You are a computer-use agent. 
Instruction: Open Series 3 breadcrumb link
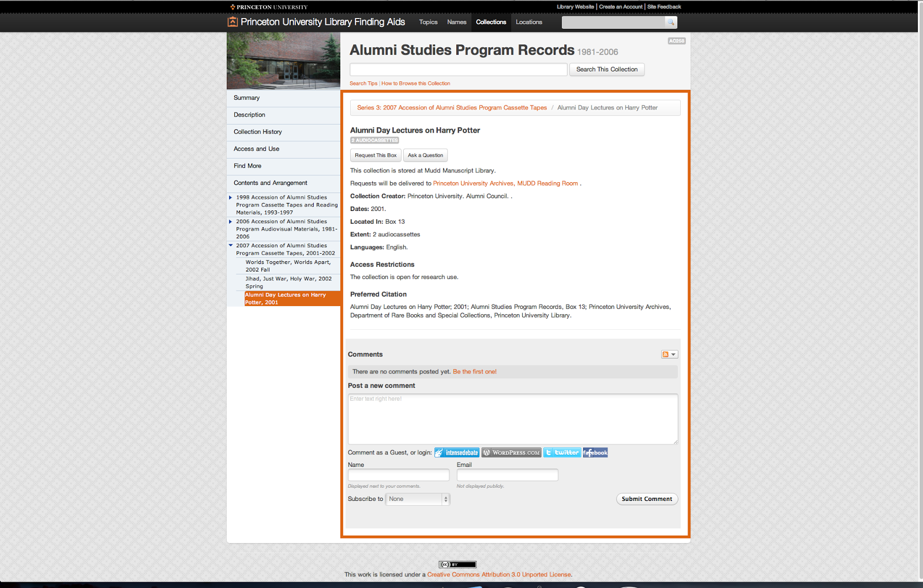[452, 108]
